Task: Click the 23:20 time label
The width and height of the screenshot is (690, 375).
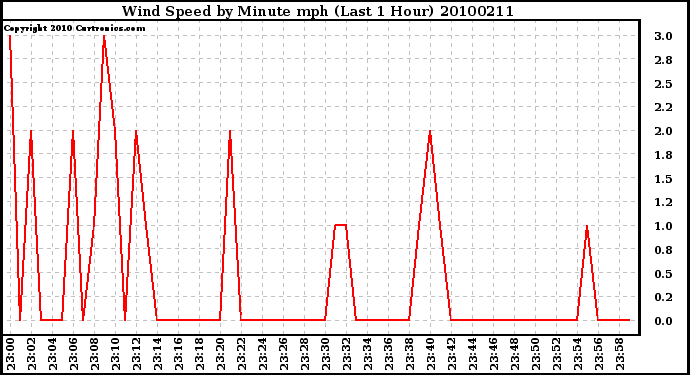Action: [x=220, y=354]
